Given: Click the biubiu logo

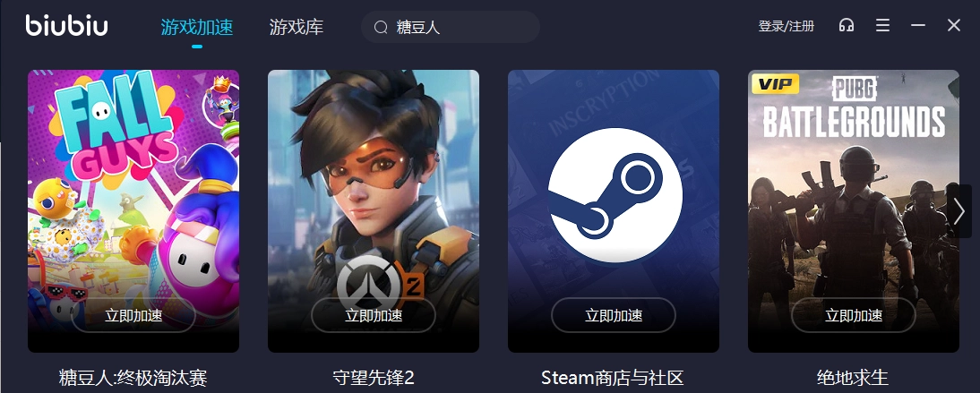Looking at the screenshot, I should (67, 26).
